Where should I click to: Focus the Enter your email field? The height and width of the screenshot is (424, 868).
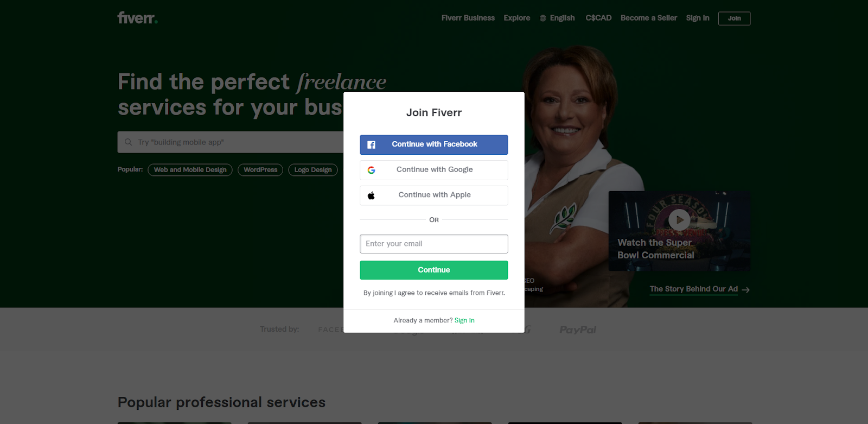(x=434, y=244)
